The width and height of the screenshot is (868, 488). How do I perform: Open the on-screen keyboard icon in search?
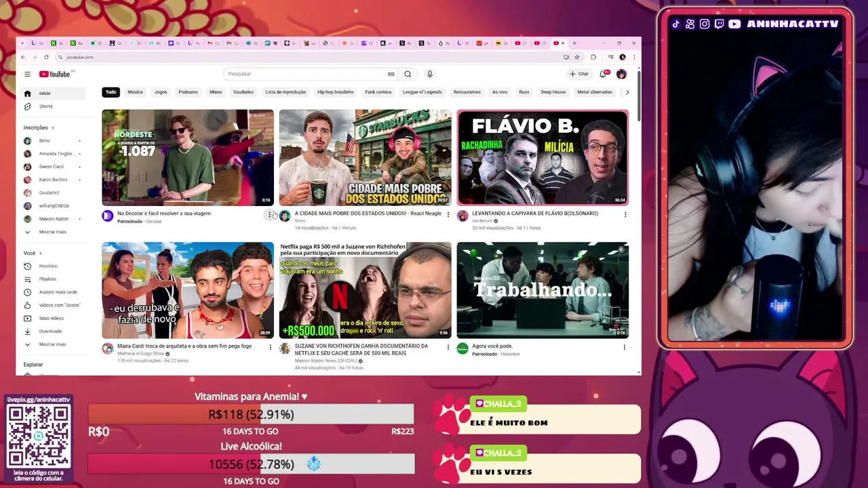[391, 74]
